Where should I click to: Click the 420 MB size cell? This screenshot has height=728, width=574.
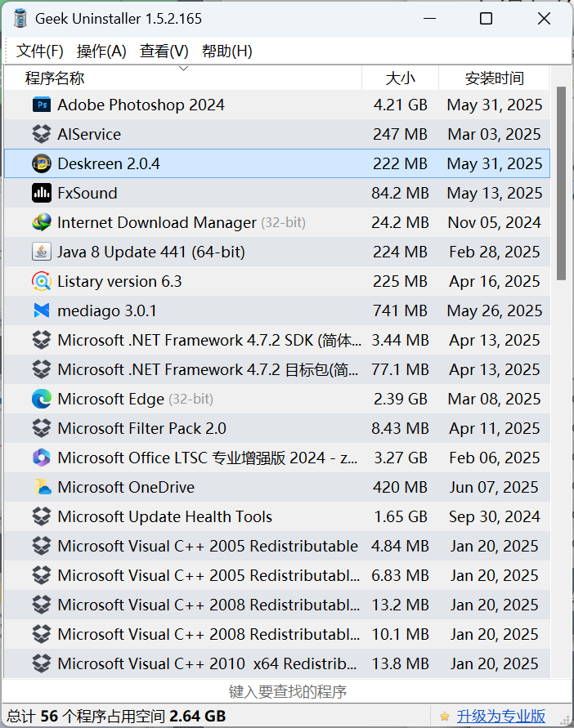click(x=400, y=487)
